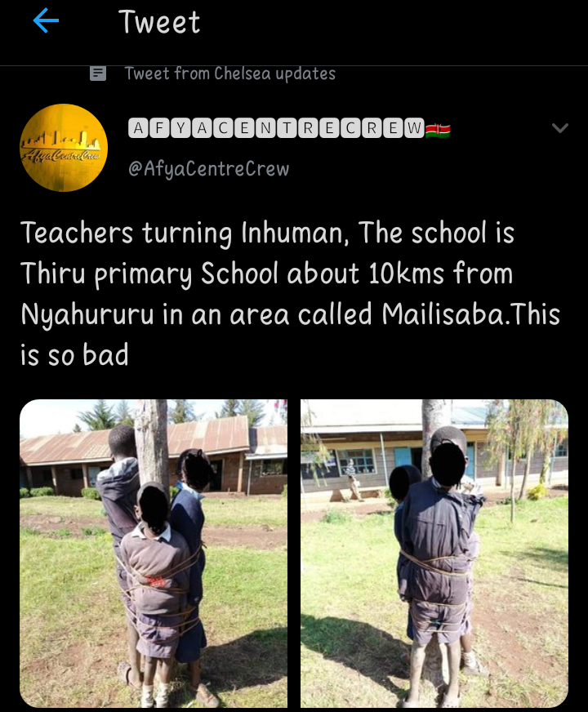
Task: Tap the 'Tweet' header title
Action: pyautogui.click(x=159, y=22)
